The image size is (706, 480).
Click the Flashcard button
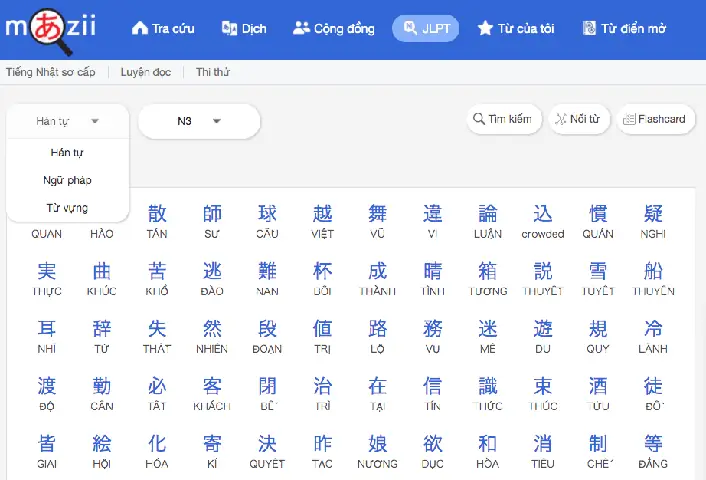[x=656, y=119]
